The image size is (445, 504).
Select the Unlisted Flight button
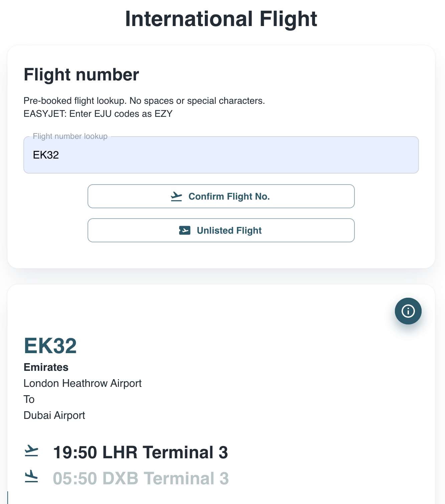[x=221, y=230]
